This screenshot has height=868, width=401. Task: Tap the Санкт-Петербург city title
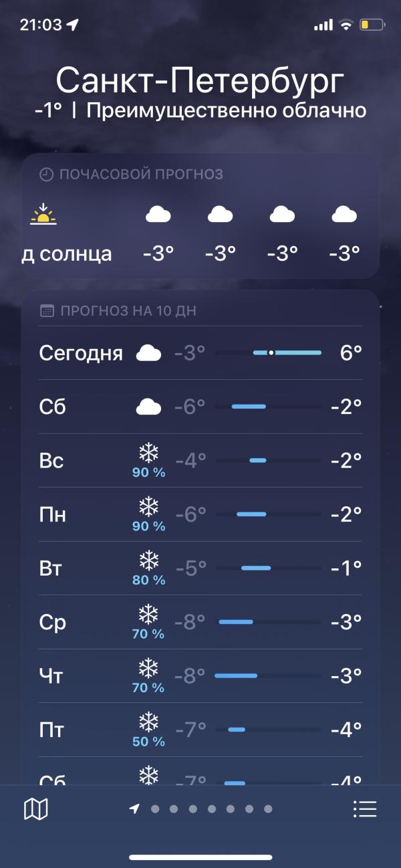point(200,81)
